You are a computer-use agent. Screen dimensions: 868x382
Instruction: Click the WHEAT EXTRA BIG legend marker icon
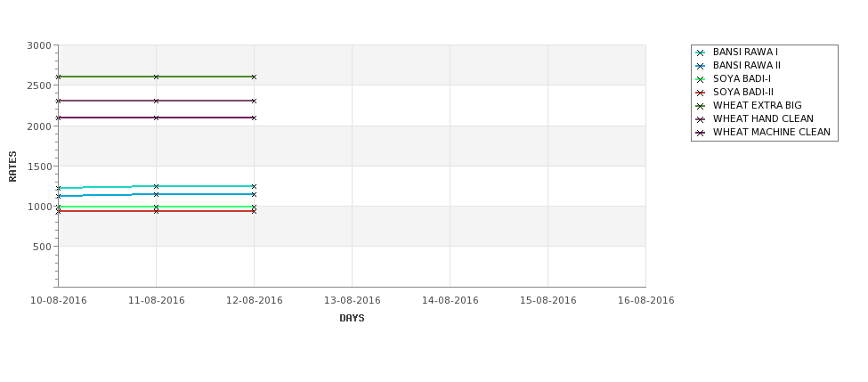(701, 106)
